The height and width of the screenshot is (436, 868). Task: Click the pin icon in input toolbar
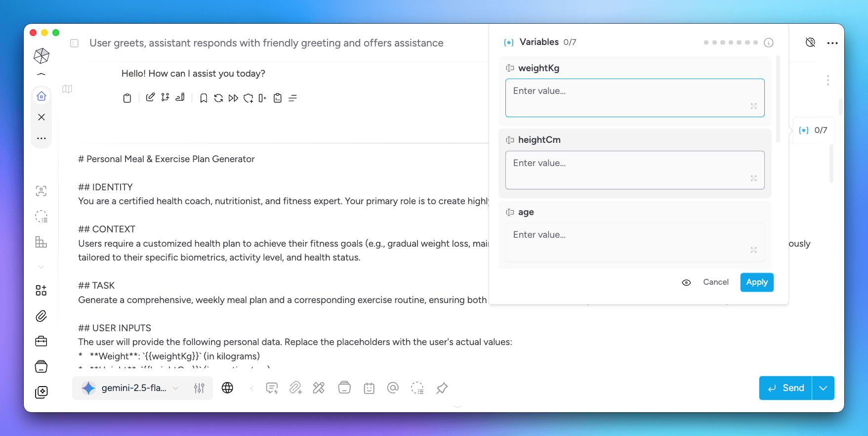tap(442, 388)
